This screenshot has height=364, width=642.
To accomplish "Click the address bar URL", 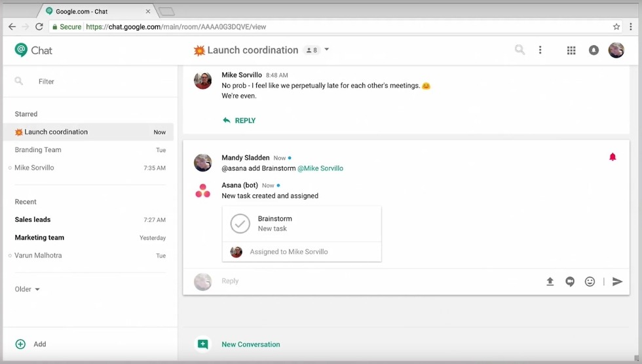I will coord(176,27).
